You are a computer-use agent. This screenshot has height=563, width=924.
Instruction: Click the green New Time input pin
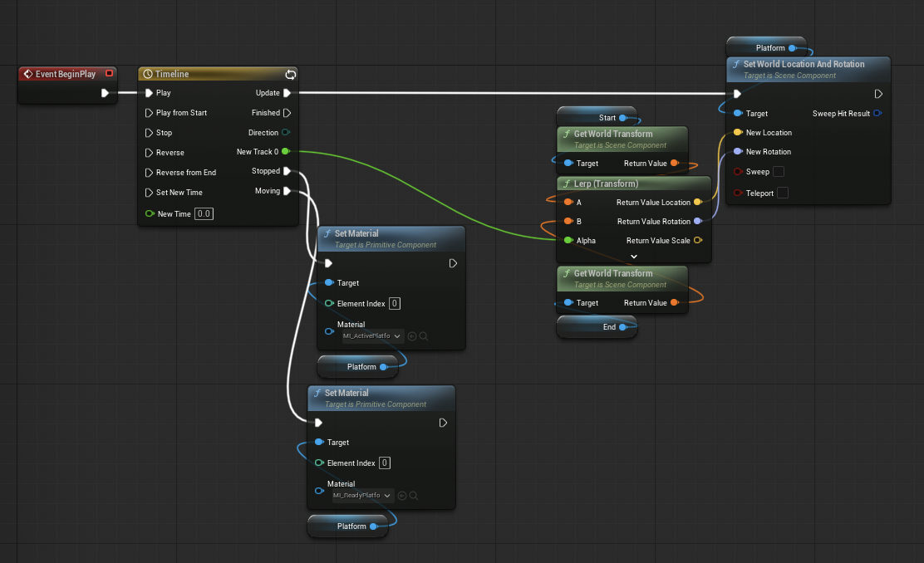pos(150,213)
